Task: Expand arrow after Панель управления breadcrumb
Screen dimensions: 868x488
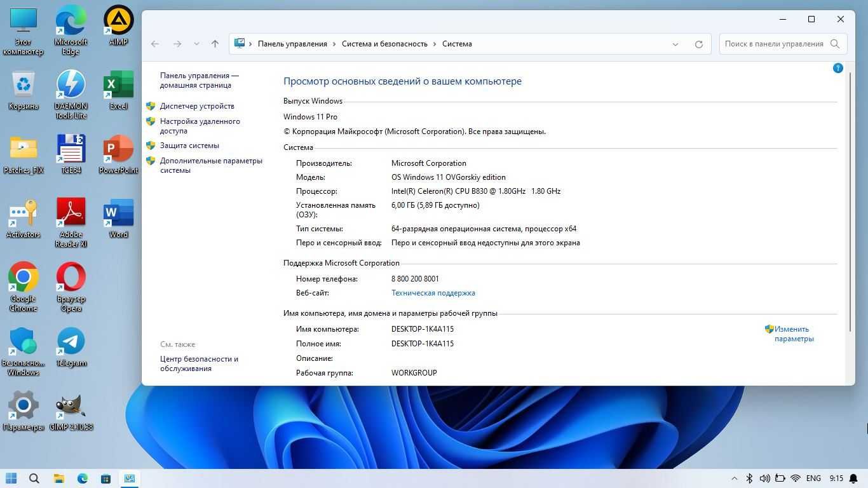Action: [334, 44]
